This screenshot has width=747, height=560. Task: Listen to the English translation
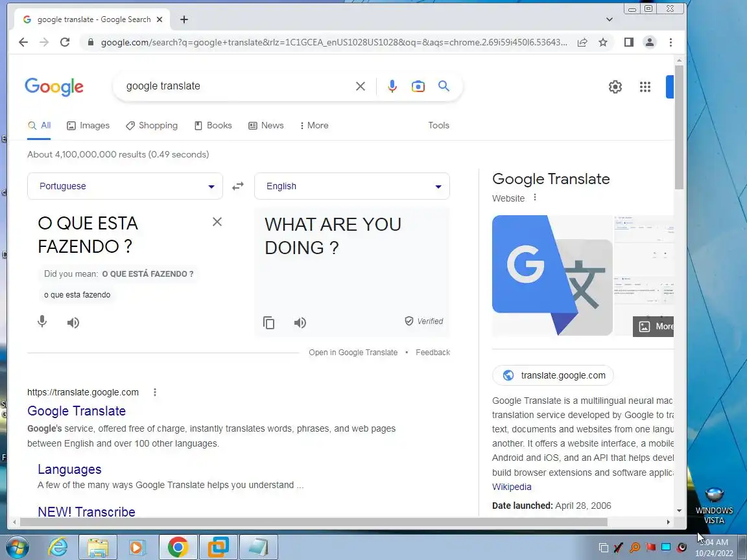[x=300, y=323]
